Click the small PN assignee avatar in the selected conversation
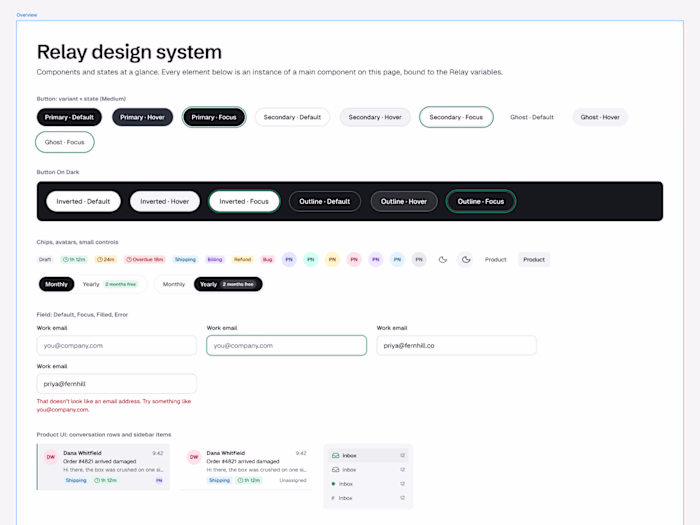 (x=159, y=480)
